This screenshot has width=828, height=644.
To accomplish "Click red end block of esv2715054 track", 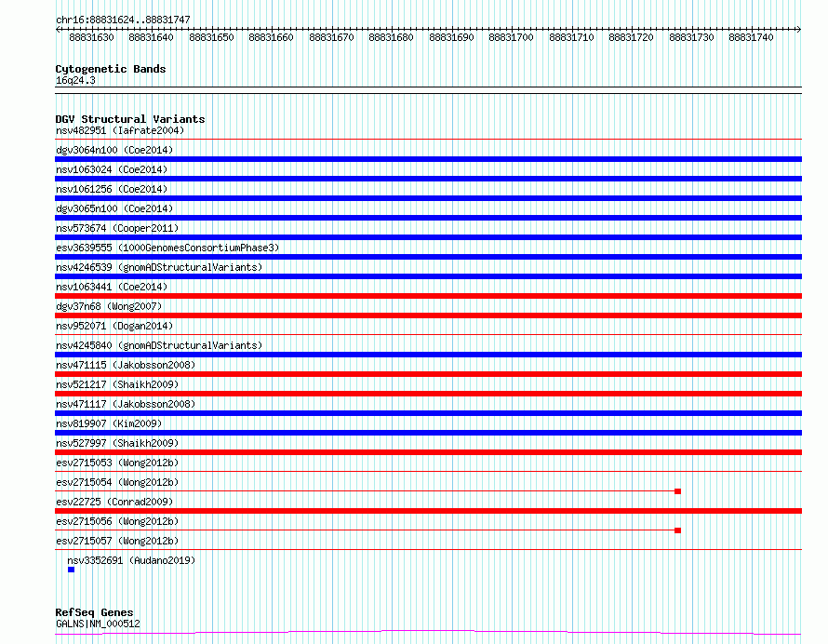I will pyautogui.click(x=678, y=491).
